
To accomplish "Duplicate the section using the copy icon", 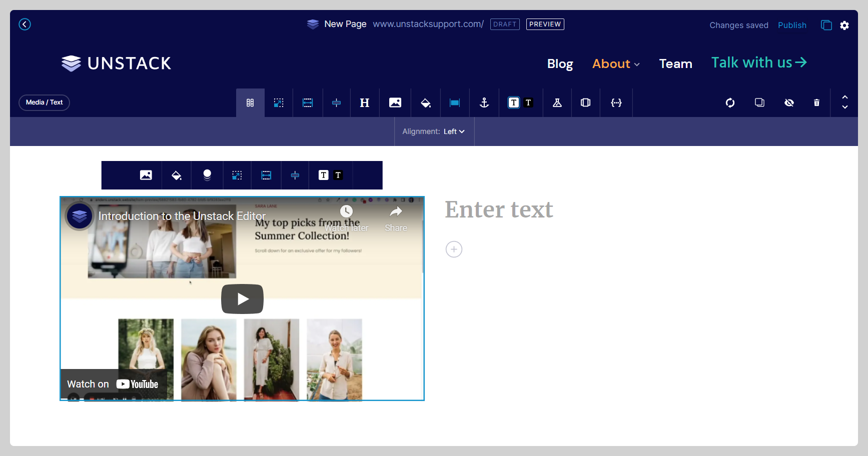I will click(759, 102).
